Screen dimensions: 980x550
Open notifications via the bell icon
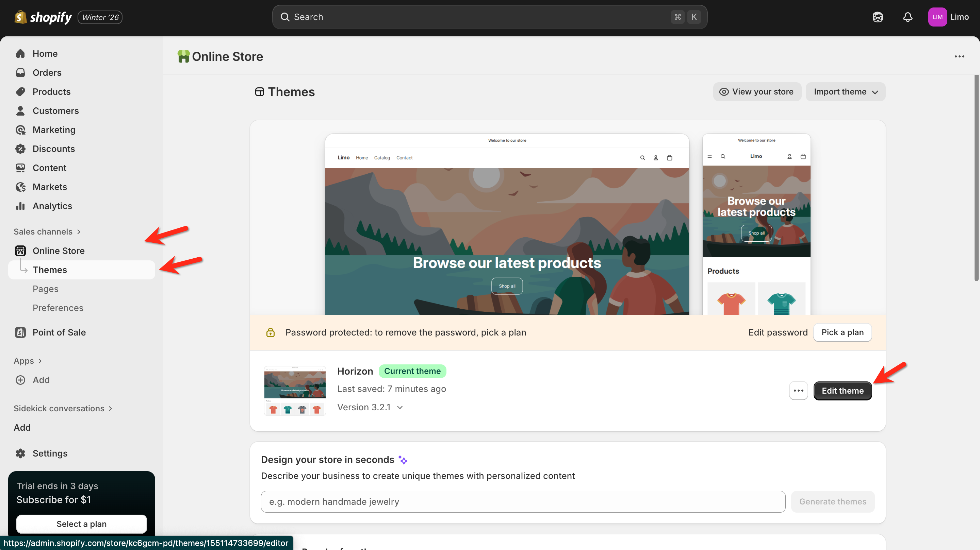908,17
